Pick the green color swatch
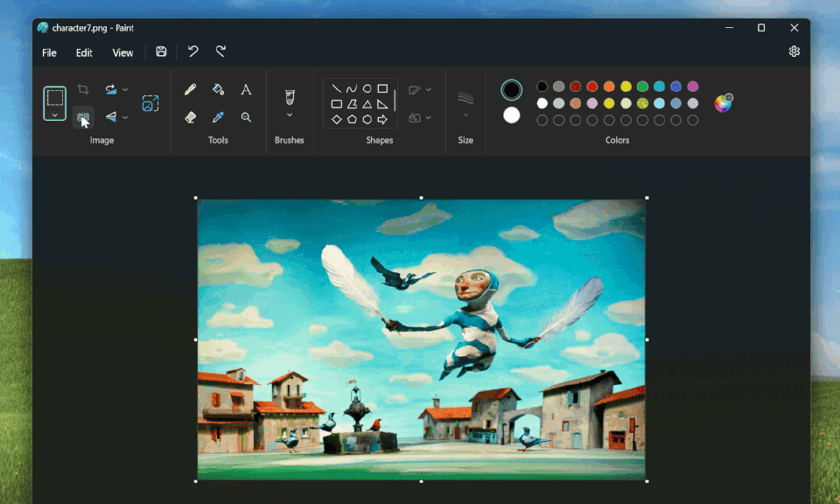 (642, 87)
